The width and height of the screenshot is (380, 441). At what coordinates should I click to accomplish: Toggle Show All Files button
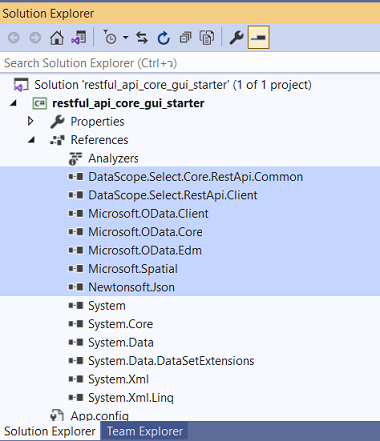(x=207, y=38)
